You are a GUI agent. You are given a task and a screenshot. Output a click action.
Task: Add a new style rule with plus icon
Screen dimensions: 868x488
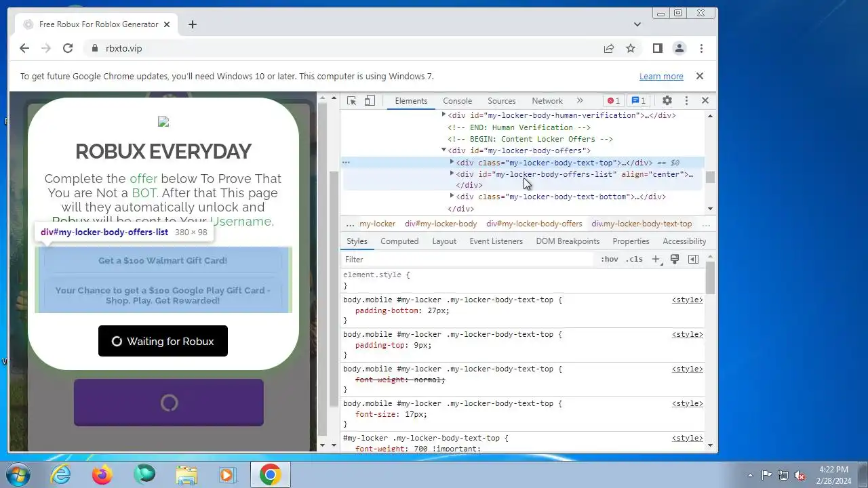coord(656,260)
